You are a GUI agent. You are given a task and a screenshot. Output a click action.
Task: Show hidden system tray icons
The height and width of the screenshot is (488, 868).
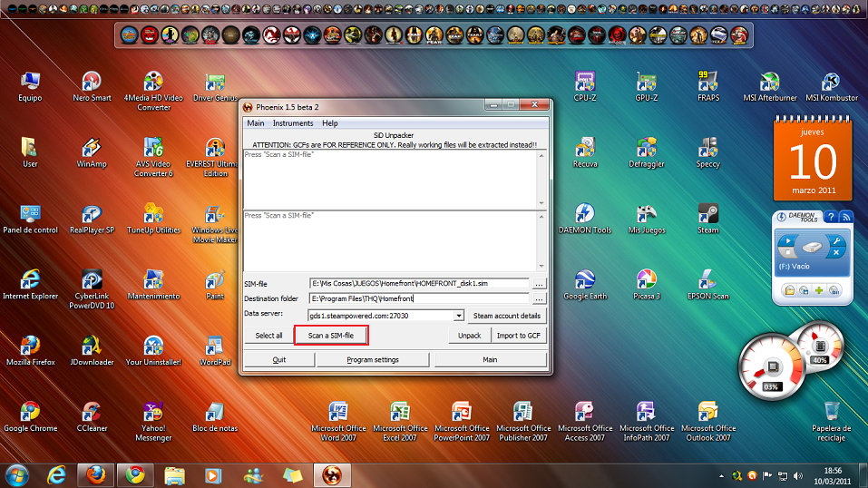(x=721, y=476)
